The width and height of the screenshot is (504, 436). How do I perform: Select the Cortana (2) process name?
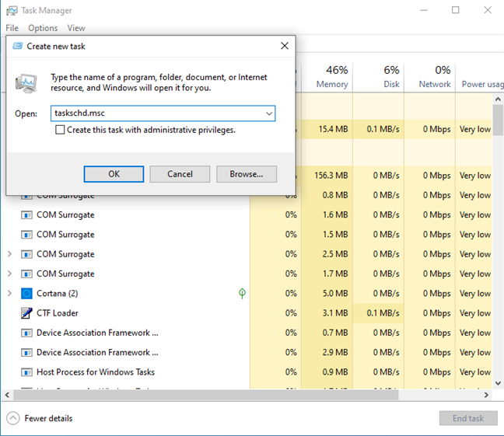tap(58, 293)
